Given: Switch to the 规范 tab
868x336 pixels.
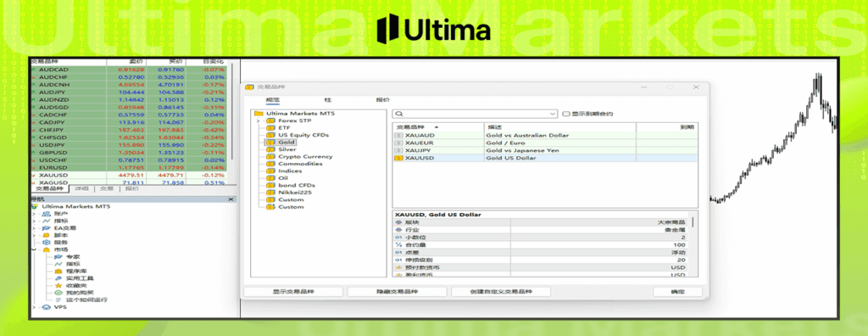Looking at the screenshot, I should (x=272, y=100).
